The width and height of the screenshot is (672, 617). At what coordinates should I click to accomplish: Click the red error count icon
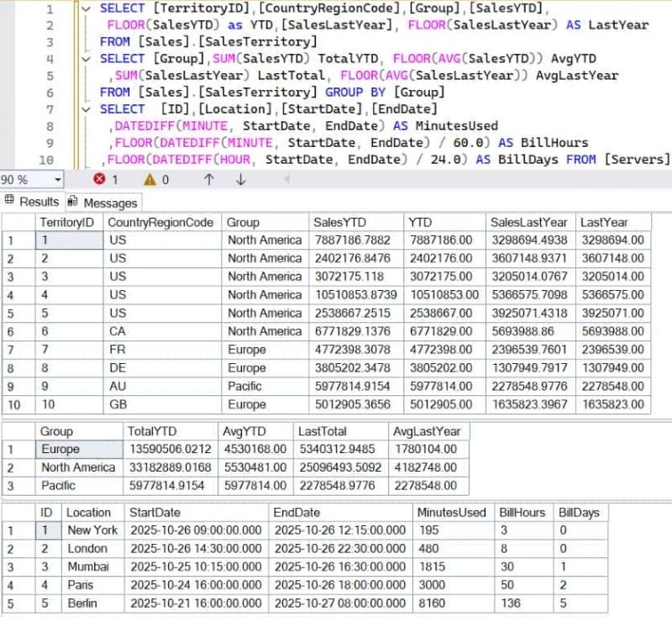[x=99, y=179]
